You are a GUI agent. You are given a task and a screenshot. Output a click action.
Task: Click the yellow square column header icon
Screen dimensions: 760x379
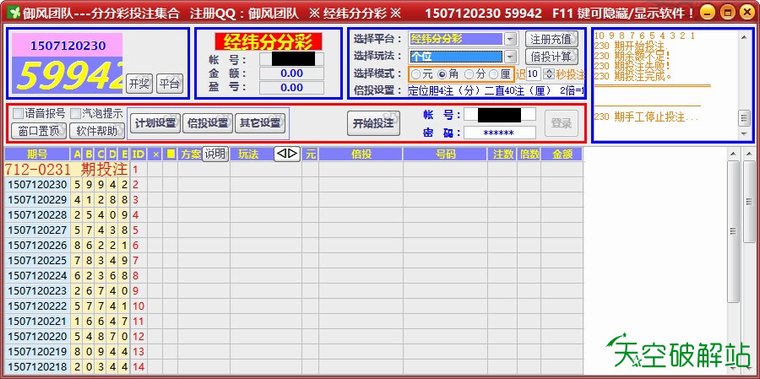[x=170, y=154]
